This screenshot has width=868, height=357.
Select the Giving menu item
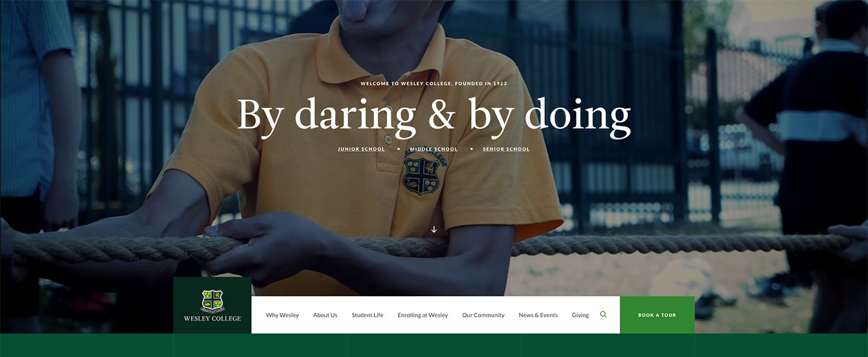pos(580,315)
